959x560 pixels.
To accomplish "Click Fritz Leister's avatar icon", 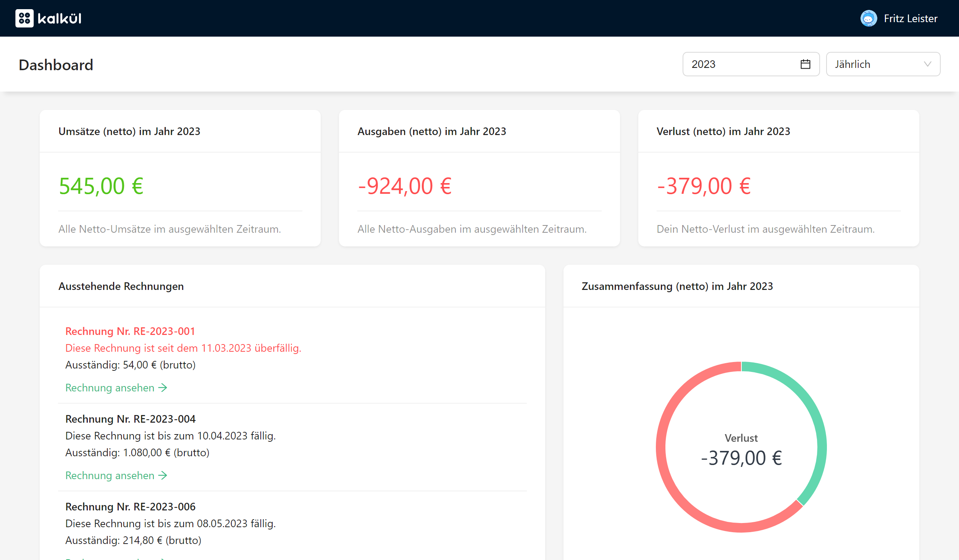I will coord(869,18).
